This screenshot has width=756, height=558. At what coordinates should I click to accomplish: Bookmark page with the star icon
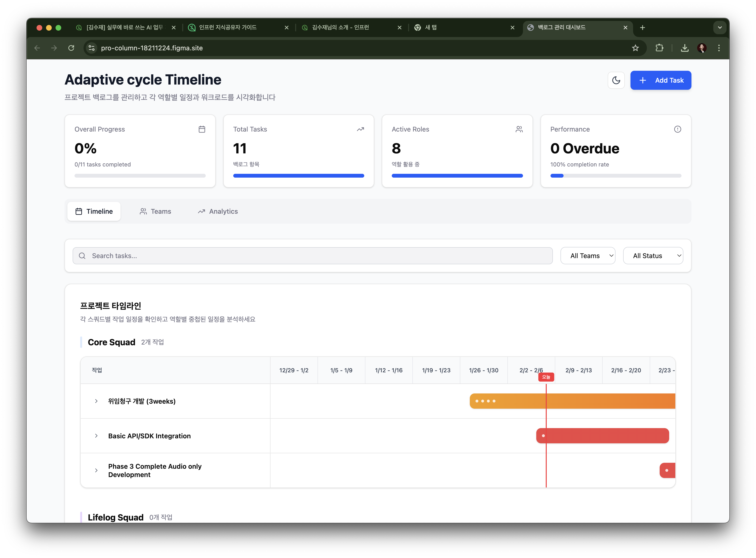(x=635, y=48)
